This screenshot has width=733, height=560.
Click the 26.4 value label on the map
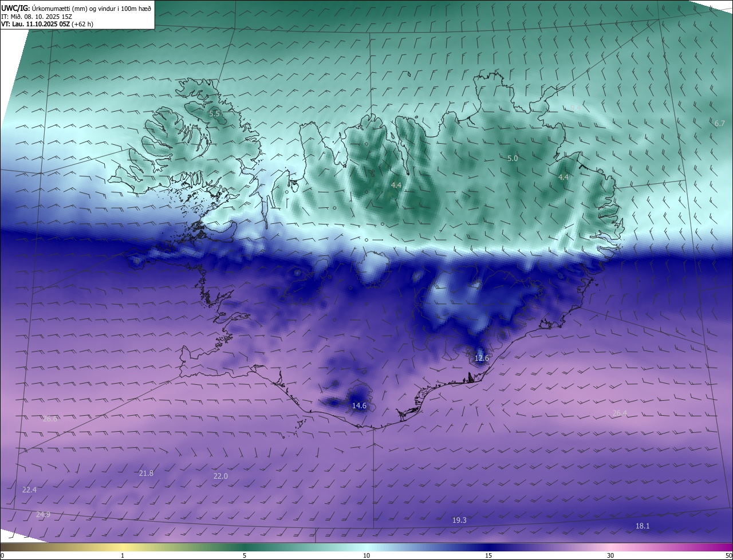pyautogui.click(x=620, y=413)
